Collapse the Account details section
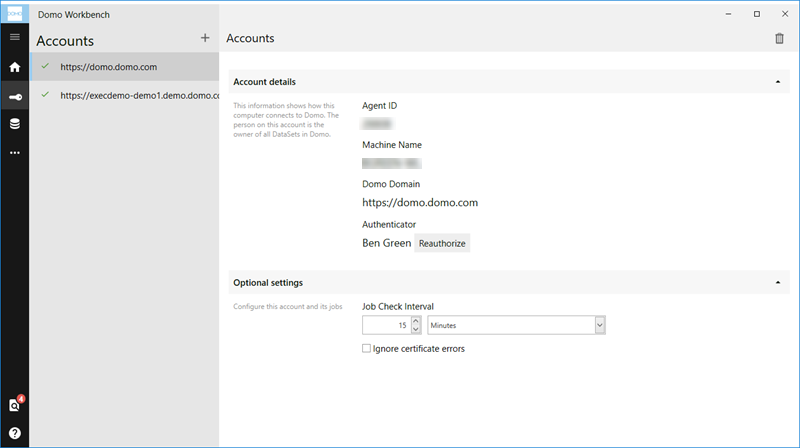 pyautogui.click(x=778, y=82)
